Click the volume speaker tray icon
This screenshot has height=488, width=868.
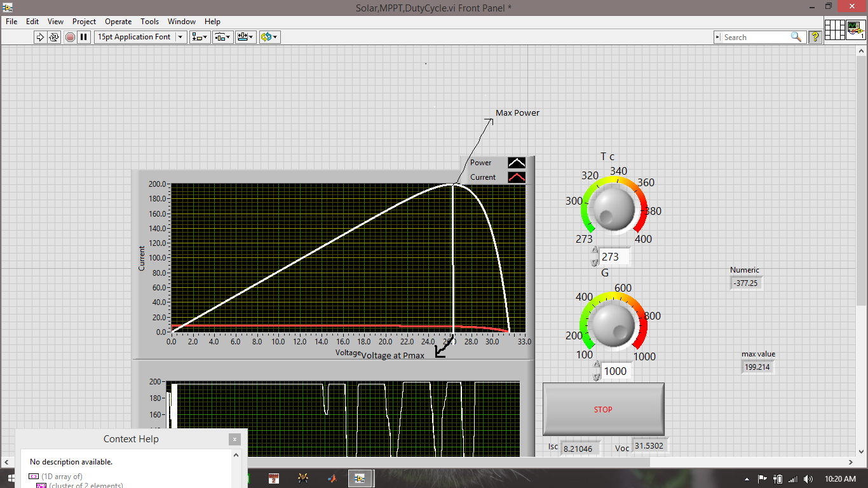tap(808, 478)
